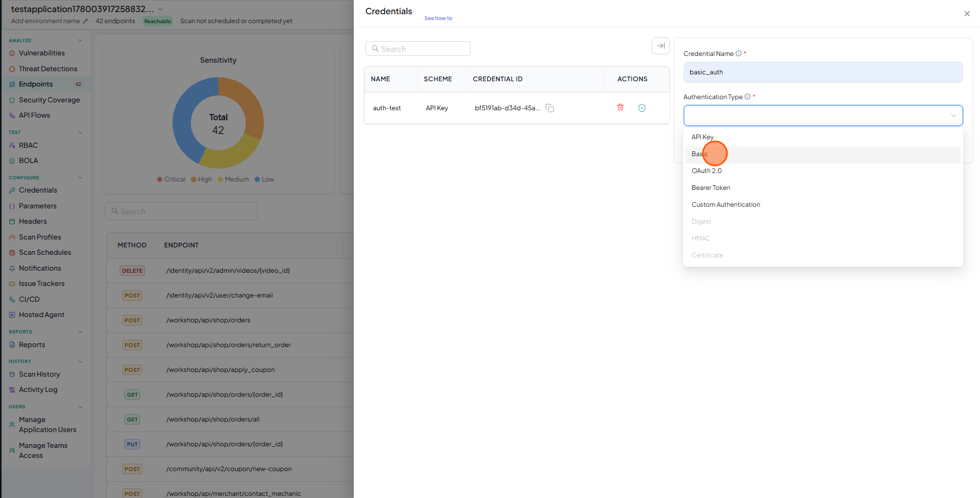
Task: Click the Low legend item
Action: (x=265, y=179)
